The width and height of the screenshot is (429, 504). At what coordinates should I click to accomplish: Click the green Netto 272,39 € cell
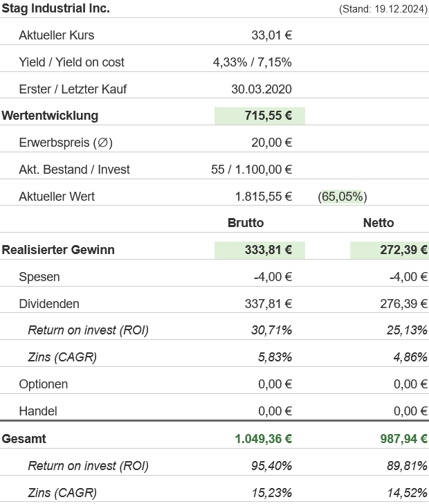click(x=390, y=250)
